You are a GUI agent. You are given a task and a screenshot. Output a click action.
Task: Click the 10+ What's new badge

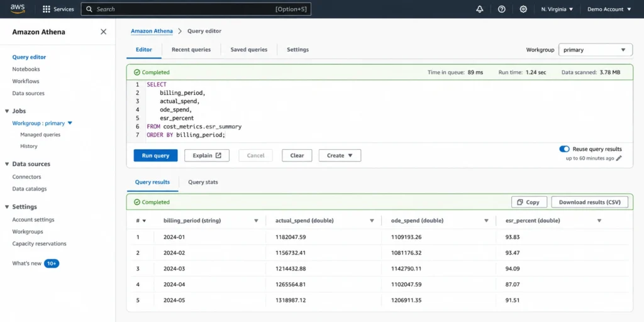[52, 264]
